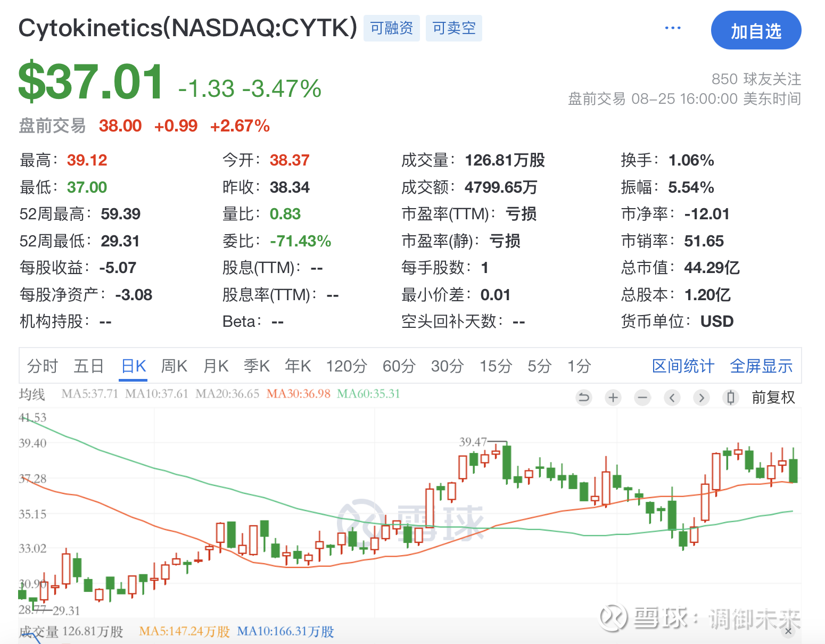This screenshot has height=644, width=825.
Task: Move chart right with next arrow
Action: pyautogui.click(x=702, y=398)
